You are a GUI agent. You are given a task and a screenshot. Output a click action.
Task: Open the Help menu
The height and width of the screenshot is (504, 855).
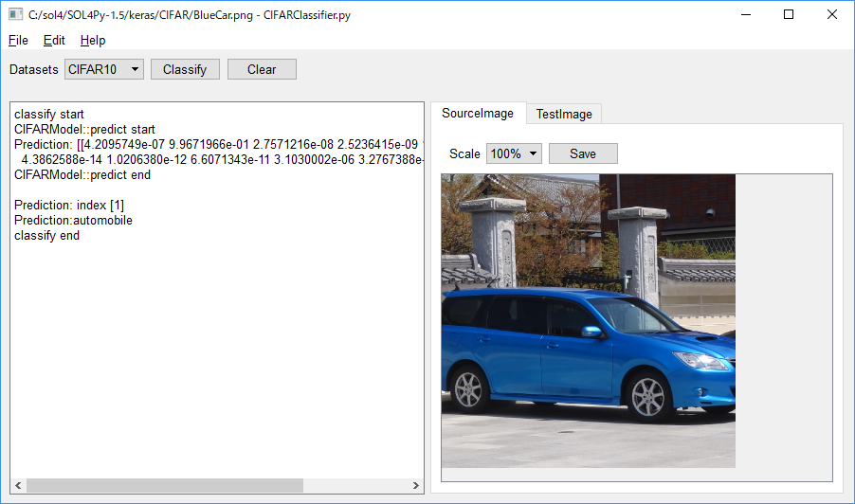point(93,41)
